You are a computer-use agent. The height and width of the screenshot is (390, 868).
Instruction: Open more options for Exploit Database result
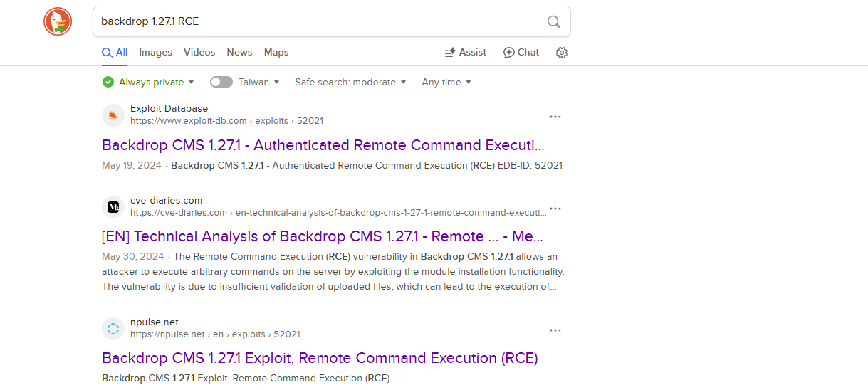click(x=555, y=117)
